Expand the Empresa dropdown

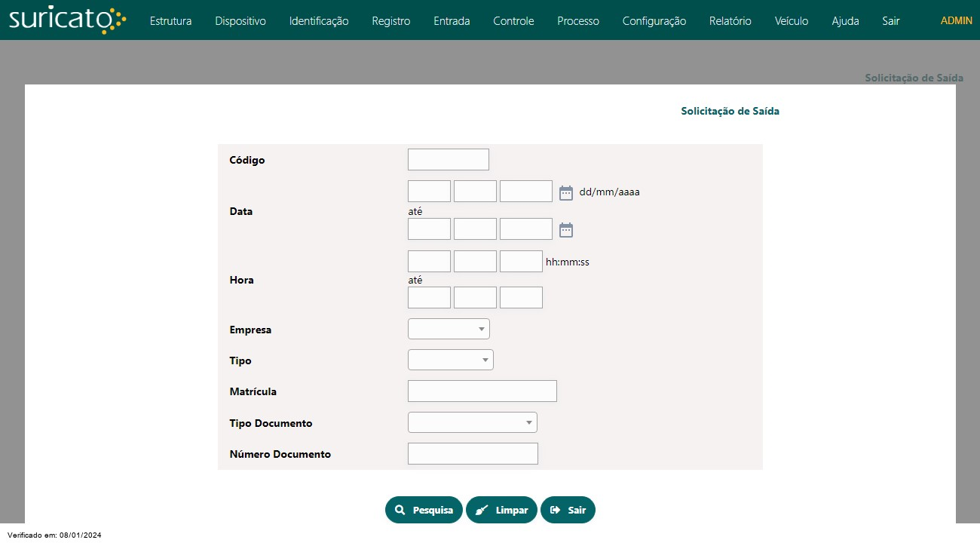point(449,330)
